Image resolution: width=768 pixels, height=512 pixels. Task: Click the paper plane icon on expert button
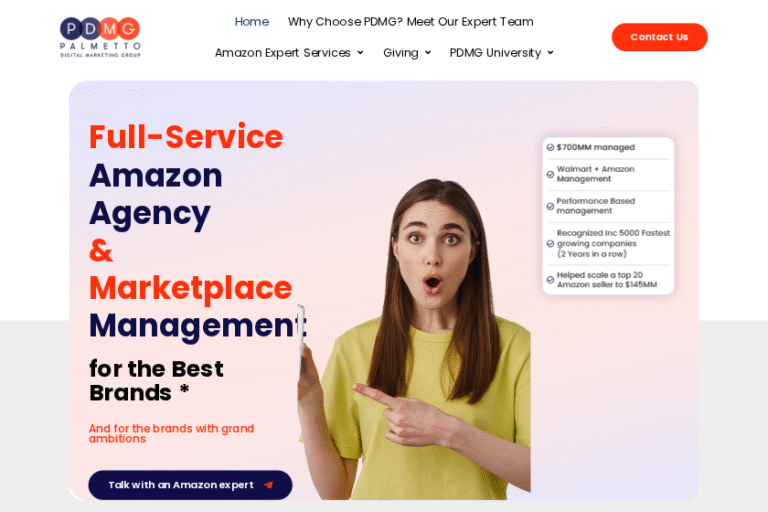(x=268, y=485)
